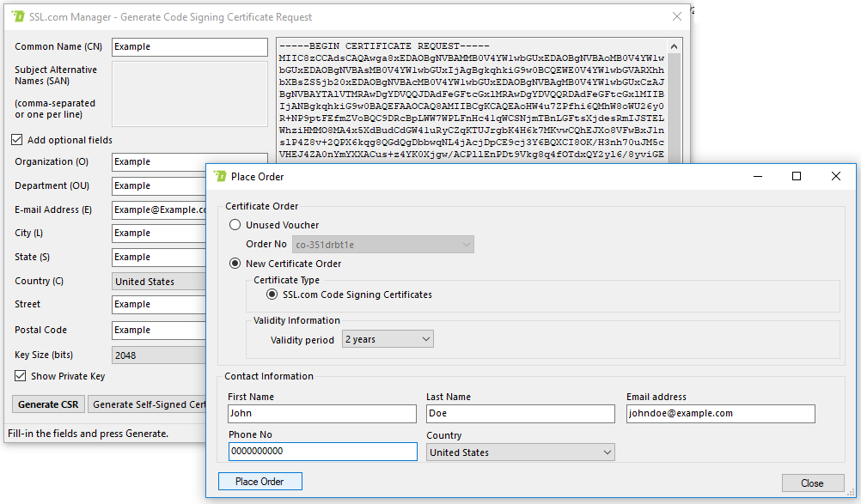The width and height of the screenshot is (861, 504).
Task: Close the Place Order dialog with X
Action: coord(835,176)
